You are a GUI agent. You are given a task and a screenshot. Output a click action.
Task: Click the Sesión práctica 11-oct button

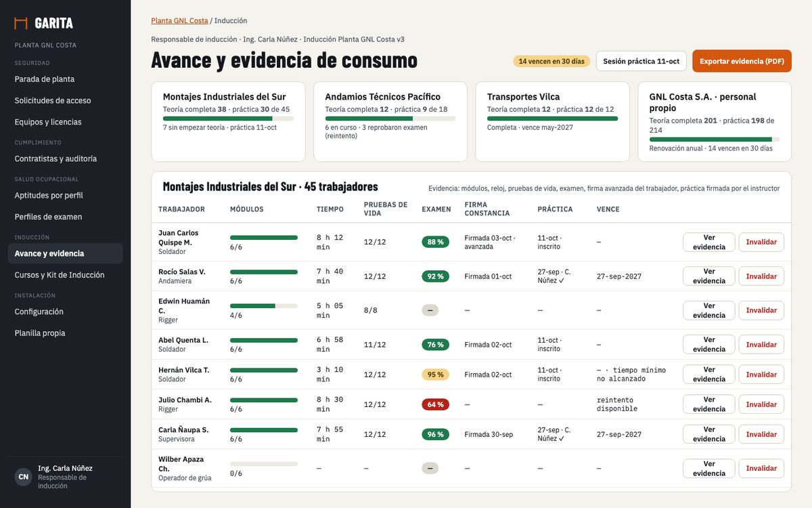click(641, 61)
